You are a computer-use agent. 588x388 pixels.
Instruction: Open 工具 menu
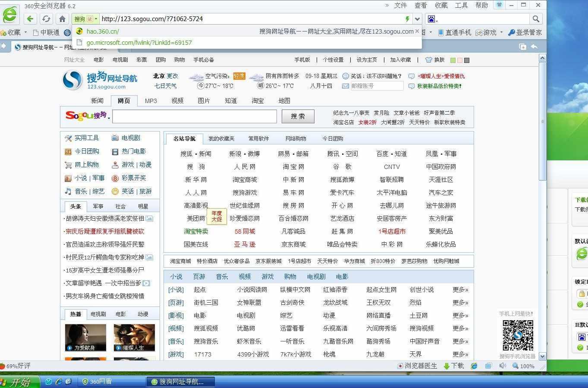click(x=461, y=5)
